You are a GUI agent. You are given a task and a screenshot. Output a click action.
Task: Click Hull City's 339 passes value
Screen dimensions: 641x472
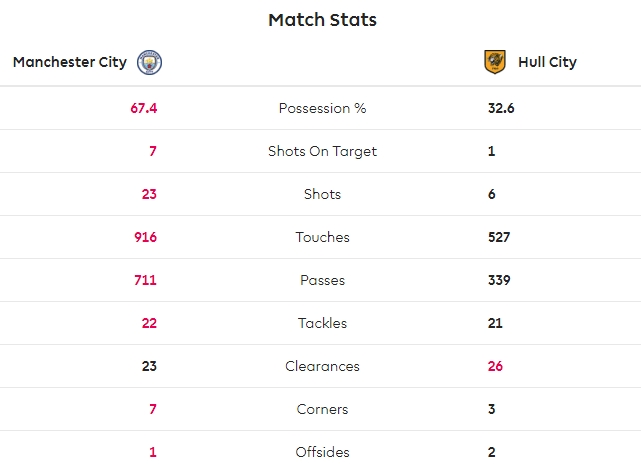click(499, 280)
